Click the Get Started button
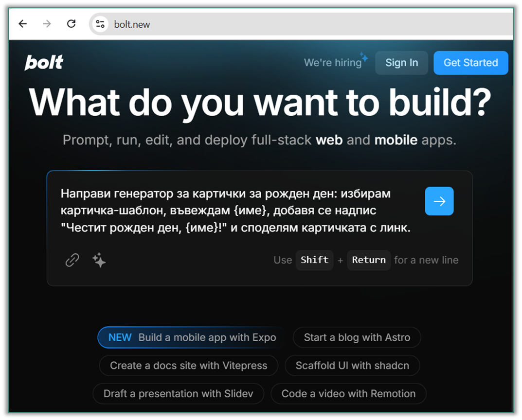Viewport: 522px width, 420px height. coord(470,62)
